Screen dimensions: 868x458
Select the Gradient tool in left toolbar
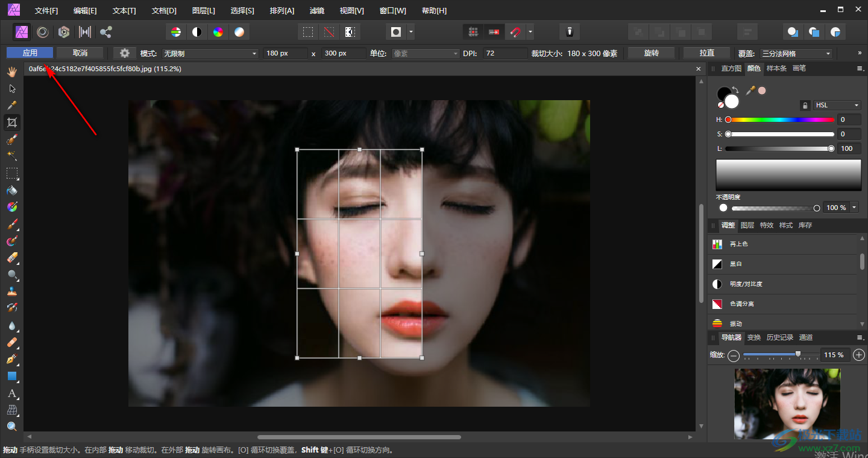click(11, 207)
